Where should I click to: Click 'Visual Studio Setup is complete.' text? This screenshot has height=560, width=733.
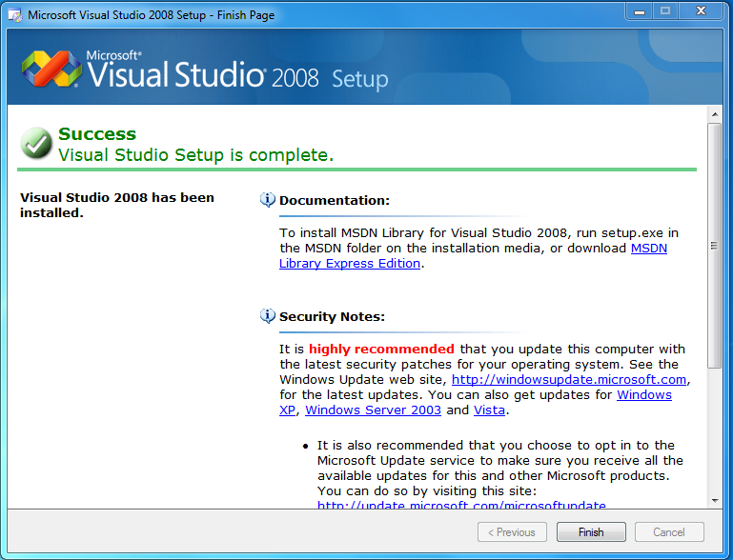pos(195,154)
